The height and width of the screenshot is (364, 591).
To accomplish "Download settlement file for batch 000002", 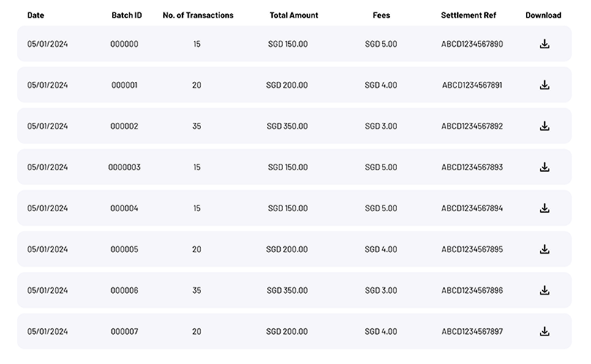I will click(544, 126).
